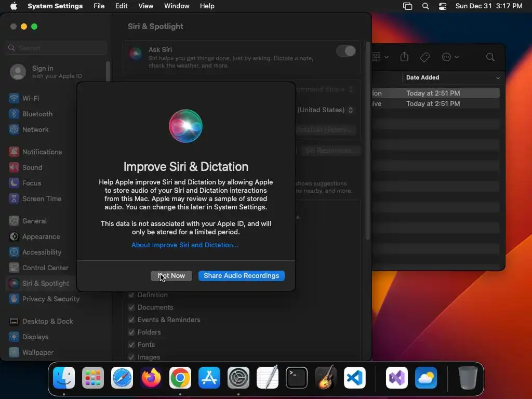Click Stage Manager icon in menu bar
The image size is (532, 399).
pyautogui.click(x=407, y=6)
